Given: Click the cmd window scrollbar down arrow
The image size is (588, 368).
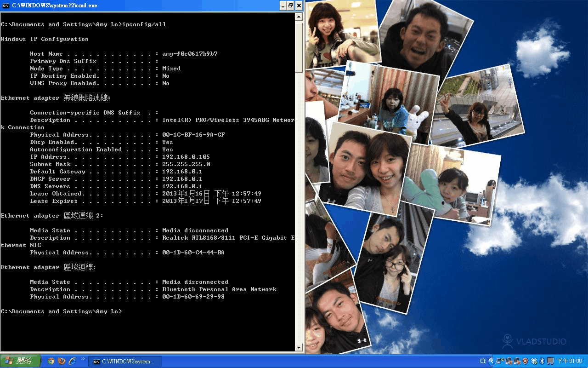Looking at the screenshot, I should tap(299, 348).
